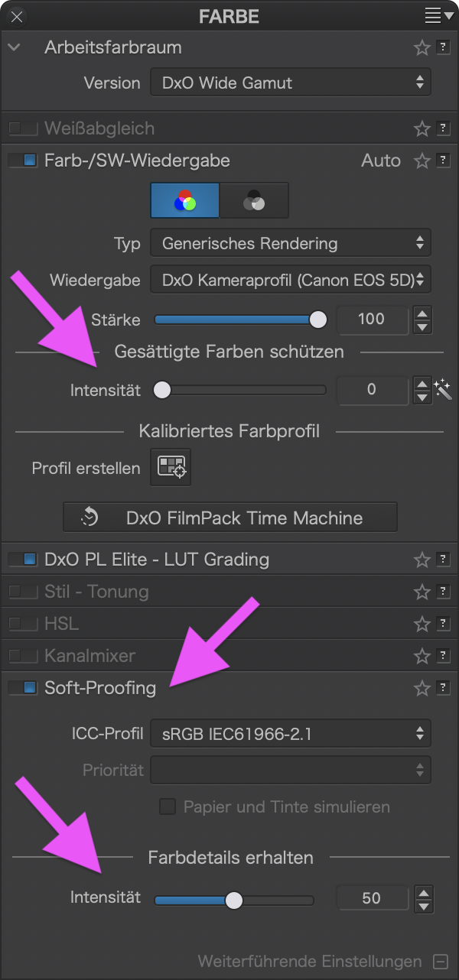Image resolution: width=459 pixels, height=980 pixels.
Task: Open the Version DxO Wide Gamut dropdown
Action: pyautogui.click(x=291, y=83)
